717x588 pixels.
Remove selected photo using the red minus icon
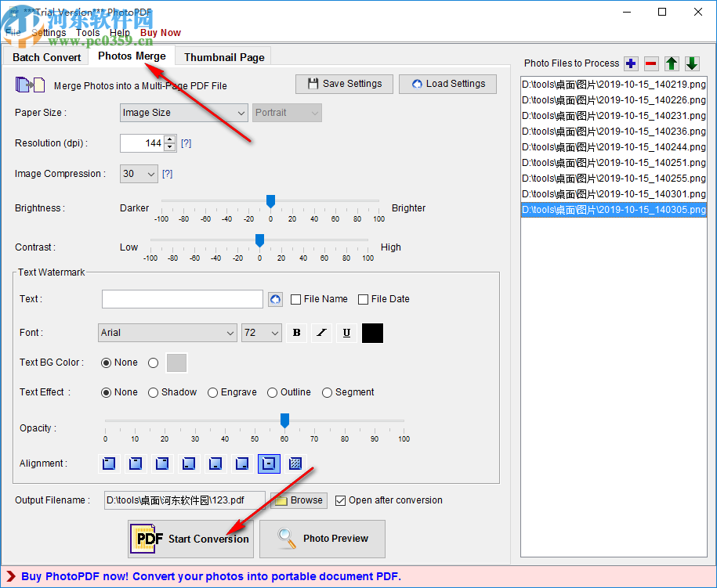pos(651,63)
